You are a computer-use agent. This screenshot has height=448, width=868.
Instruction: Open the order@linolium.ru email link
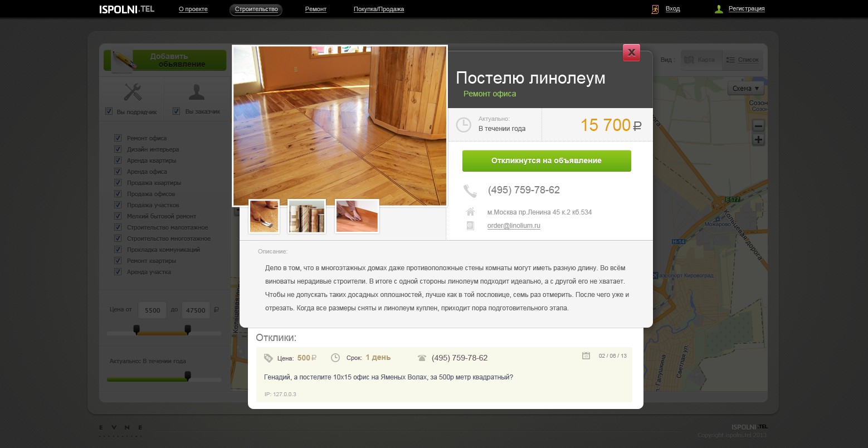pyautogui.click(x=514, y=226)
